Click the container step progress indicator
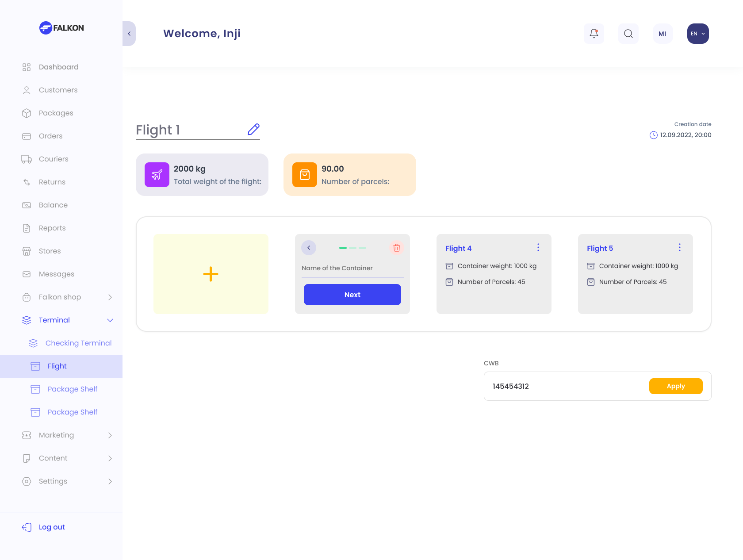743x560 pixels. click(352, 248)
